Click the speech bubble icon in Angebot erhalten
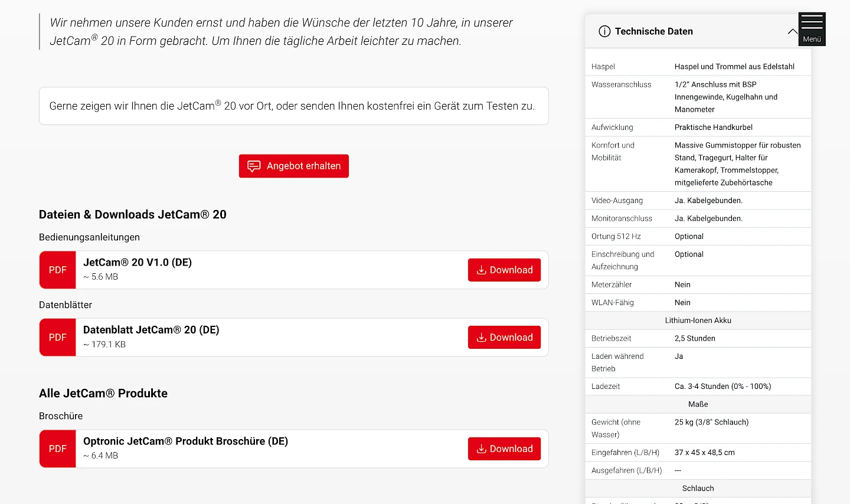This screenshot has width=850, height=504. pyautogui.click(x=254, y=166)
